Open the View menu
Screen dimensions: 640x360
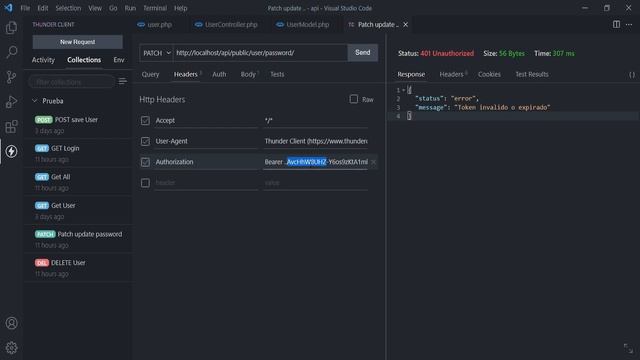[x=95, y=8]
